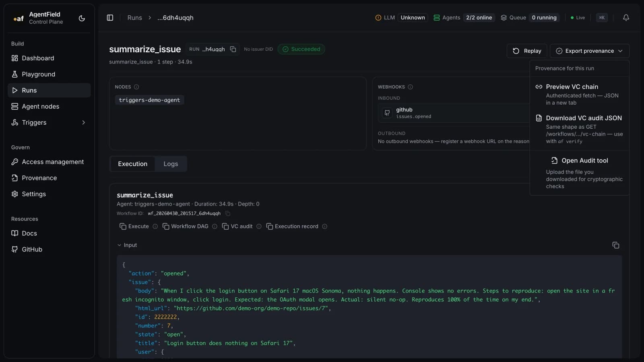Image resolution: width=644 pixels, height=362 pixels.
Task: Expand the Triggers submenu chevron
Action: 84,122
